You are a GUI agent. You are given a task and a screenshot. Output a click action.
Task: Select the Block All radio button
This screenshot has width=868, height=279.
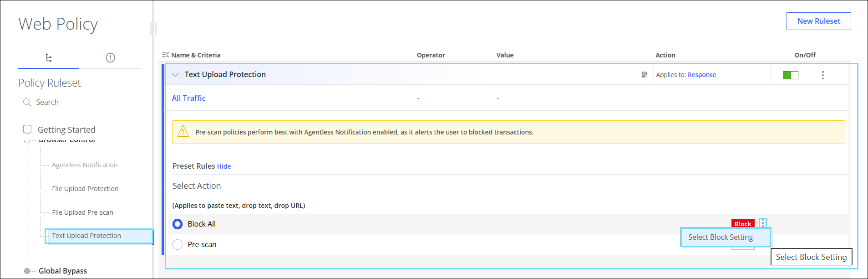tap(178, 224)
